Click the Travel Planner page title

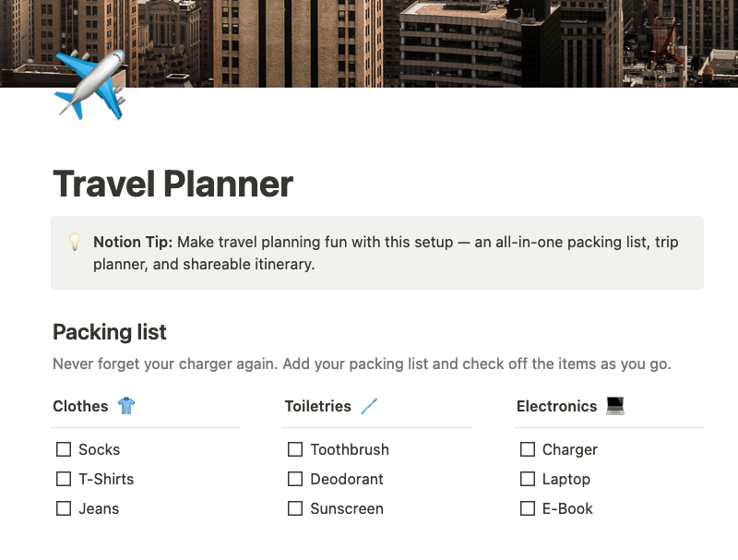point(173,184)
